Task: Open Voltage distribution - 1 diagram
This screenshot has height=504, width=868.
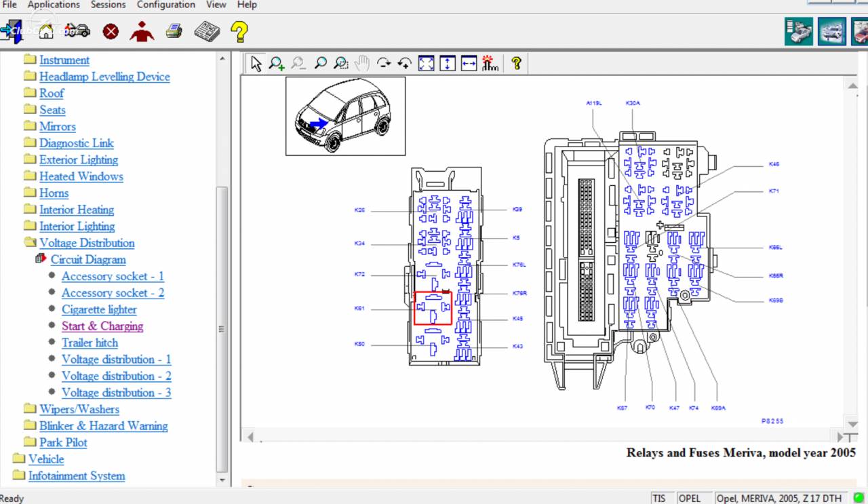Action: [x=117, y=360]
